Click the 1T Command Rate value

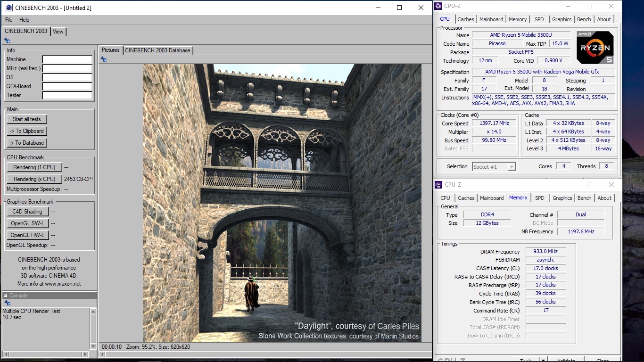[x=545, y=311]
